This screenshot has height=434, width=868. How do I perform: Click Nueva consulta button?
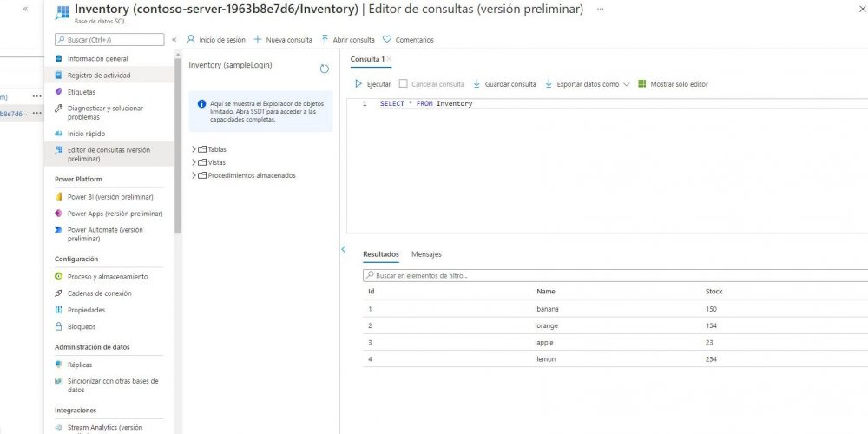[283, 40]
